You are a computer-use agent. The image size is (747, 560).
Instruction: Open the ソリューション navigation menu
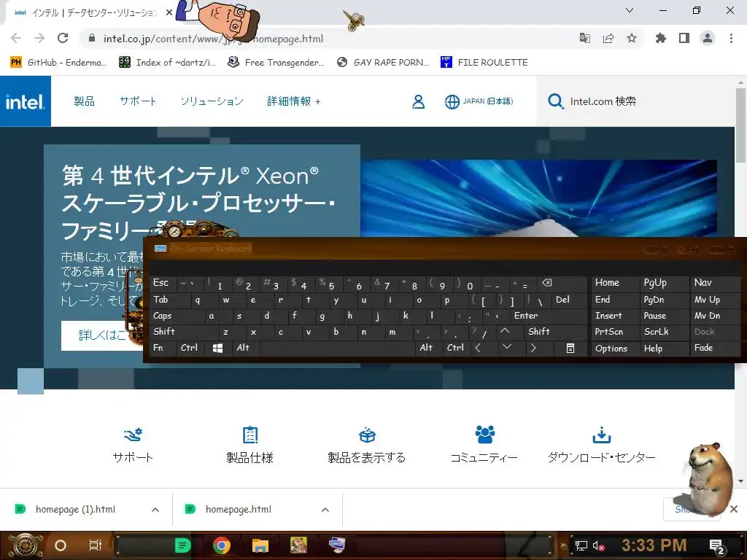point(212,101)
